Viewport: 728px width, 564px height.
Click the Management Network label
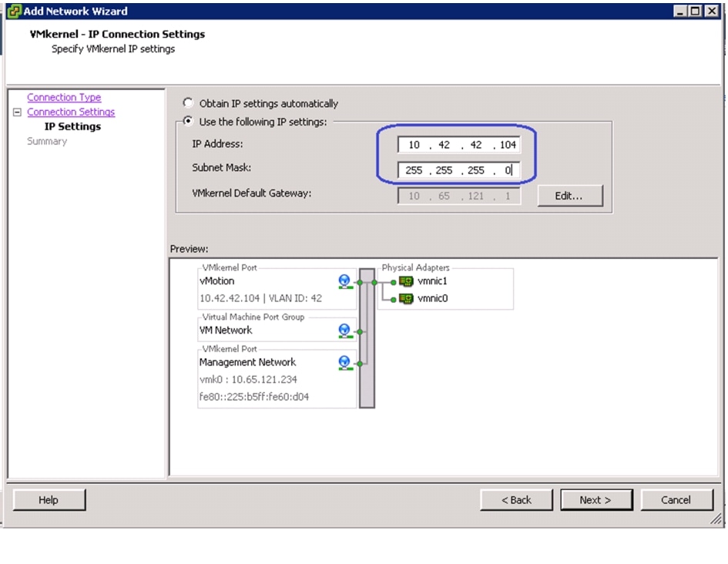tap(247, 363)
